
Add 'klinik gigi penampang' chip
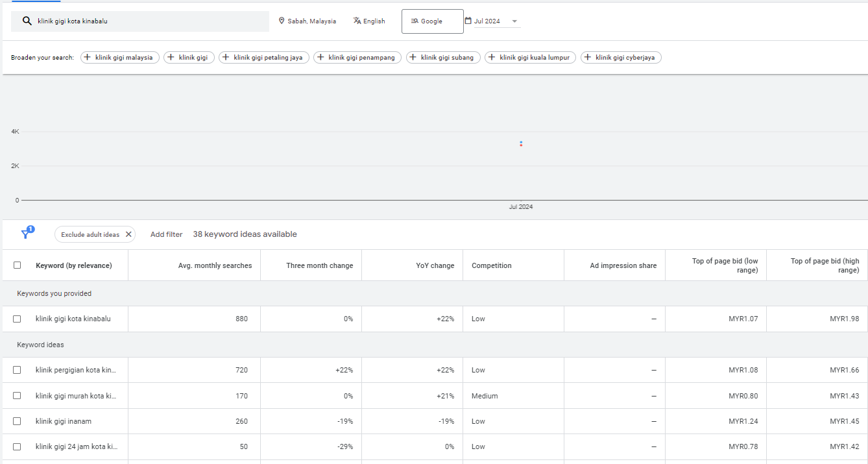click(357, 58)
